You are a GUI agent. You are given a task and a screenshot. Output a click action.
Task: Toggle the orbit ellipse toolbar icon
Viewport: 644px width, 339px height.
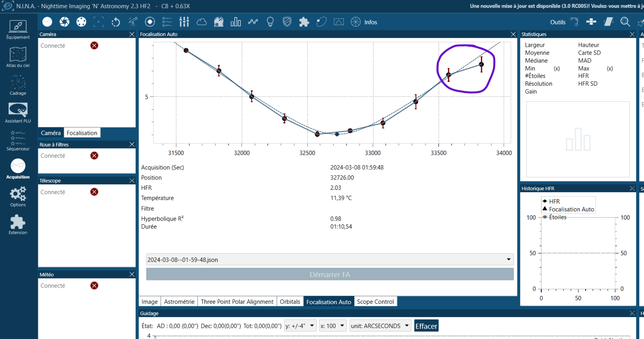pyautogui.click(x=321, y=22)
